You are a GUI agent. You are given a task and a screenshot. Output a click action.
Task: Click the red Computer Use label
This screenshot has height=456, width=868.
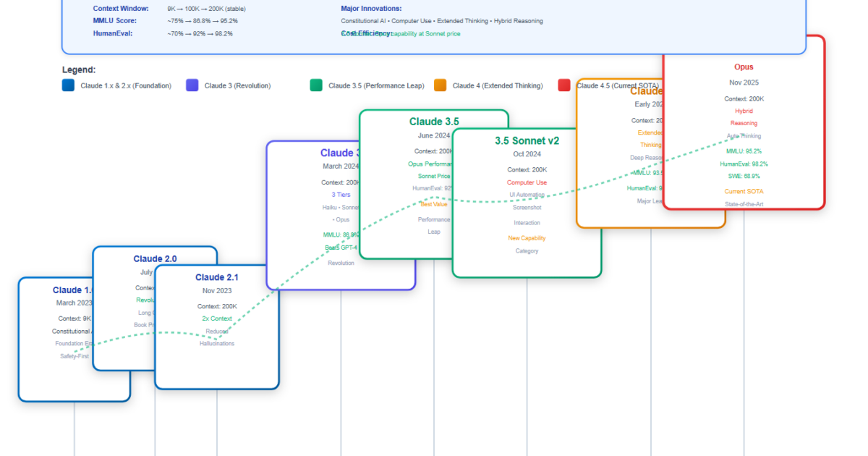pyautogui.click(x=527, y=182)
